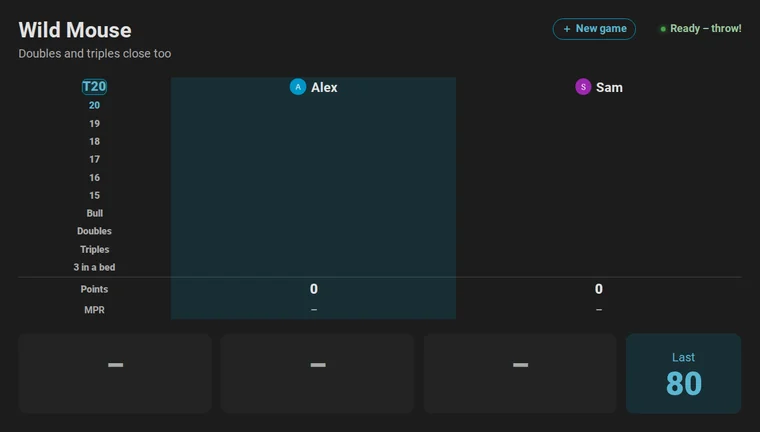Screen dimensions: 760x432
Task: Select the Doubles target row
Action: [94, 231]
